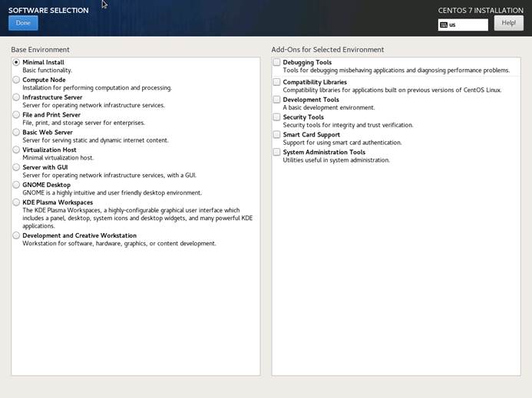Click 'The KDE Plasma Workspaces, a highly-configurable' description
This screenshot has height=398, width=532.
[137, 218]
